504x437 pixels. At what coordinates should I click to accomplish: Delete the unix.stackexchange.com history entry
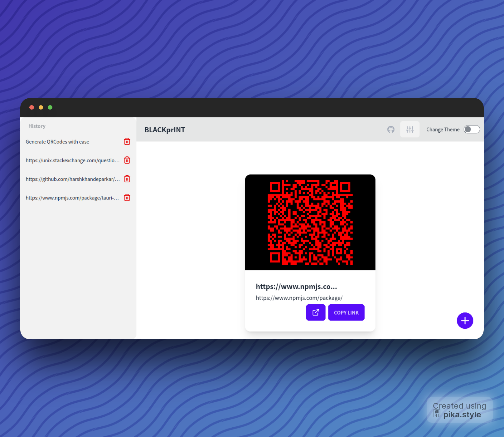point(127,160)
